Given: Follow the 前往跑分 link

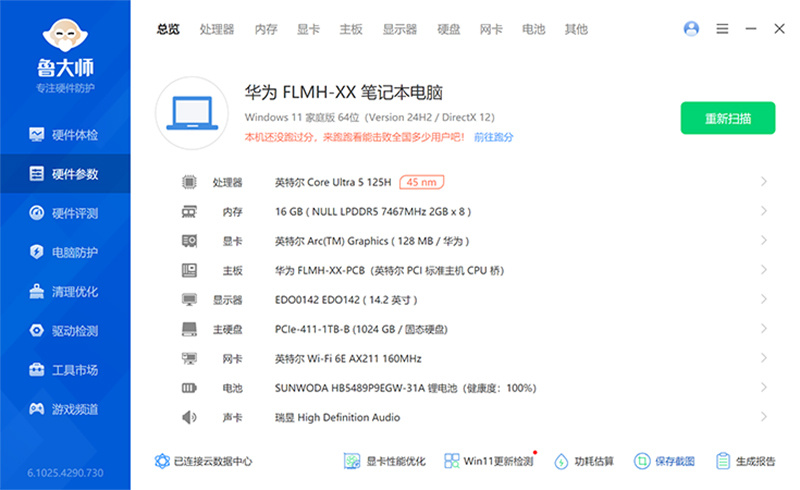Looking at the screenshot, I should click(x=493, y=137).
